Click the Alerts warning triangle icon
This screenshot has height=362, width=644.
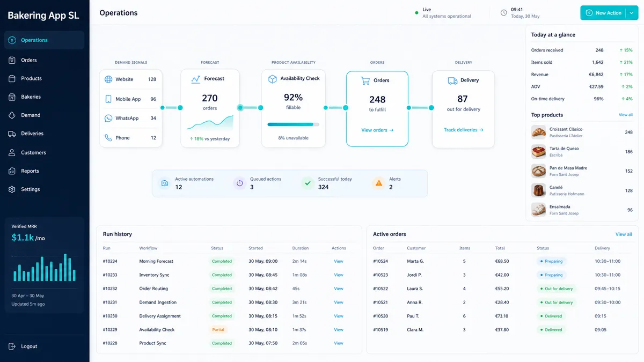tap(379, 183)
